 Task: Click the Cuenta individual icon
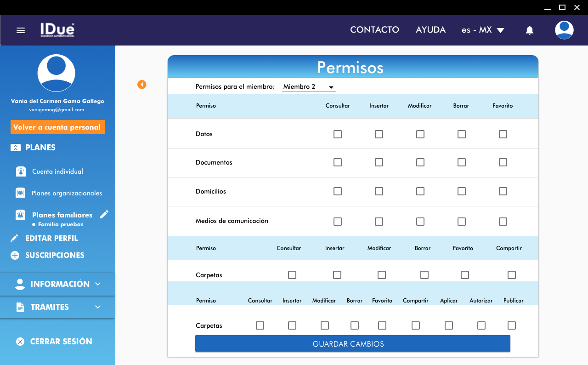tap(21, 171)
